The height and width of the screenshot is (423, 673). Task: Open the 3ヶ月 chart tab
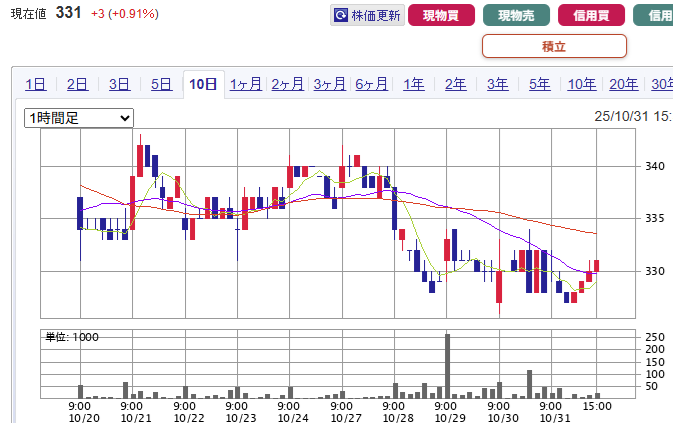click(329, 84)
